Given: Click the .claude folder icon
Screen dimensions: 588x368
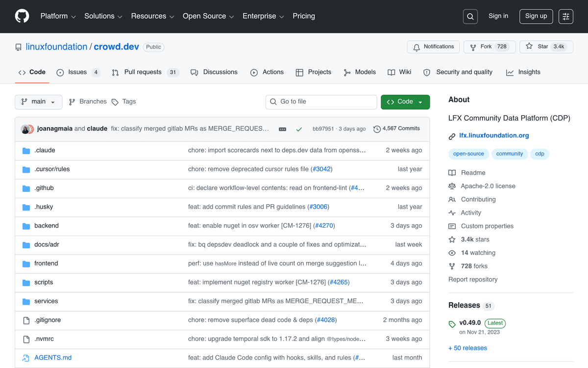Looking at the screenshot, I should 26,151.
